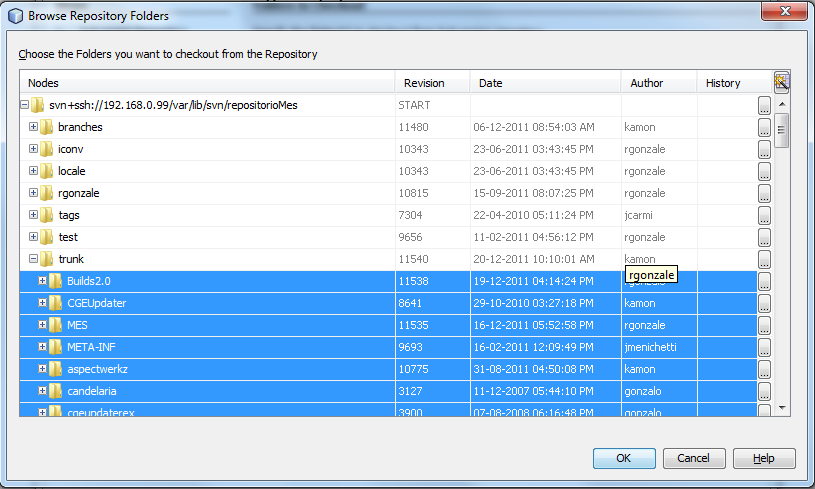Open Help for this dialog
Viewport: 815px width, 489px height.
(764, 458)
